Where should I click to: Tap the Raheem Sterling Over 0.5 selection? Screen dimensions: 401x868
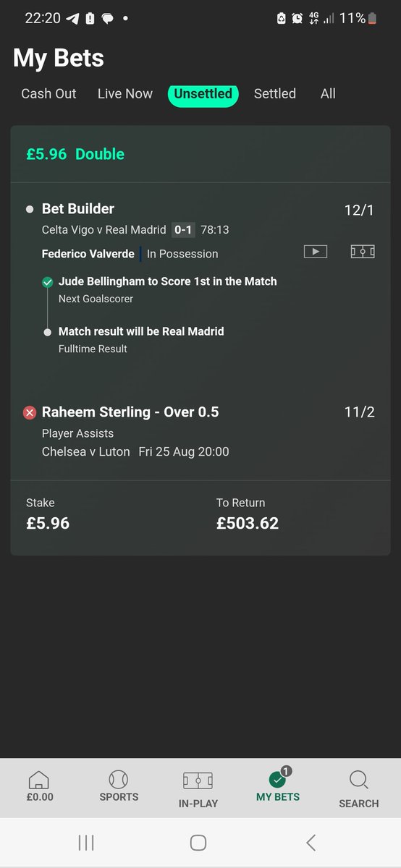[130, 412]
